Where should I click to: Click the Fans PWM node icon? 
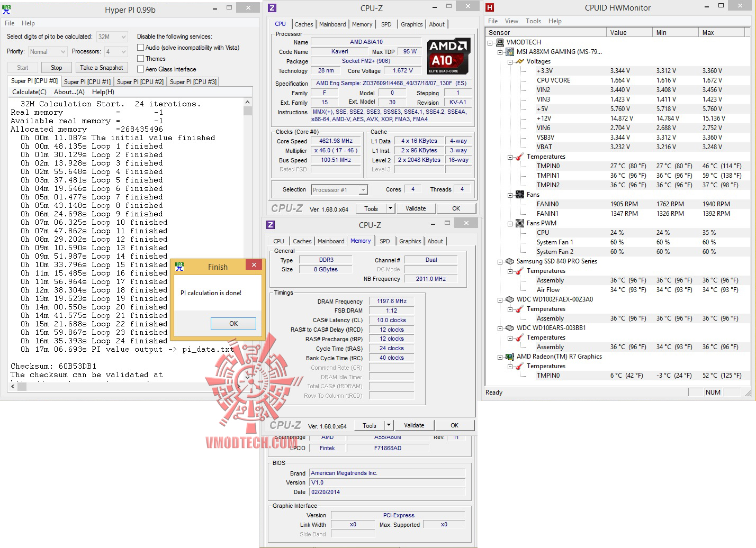(520, 223)
